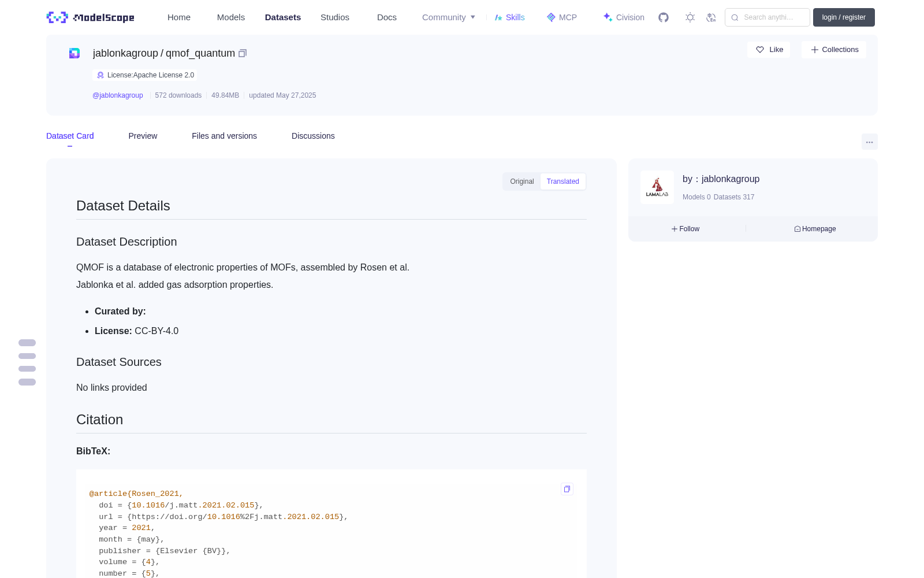Click the 49.84MB size label

[225, 95]
